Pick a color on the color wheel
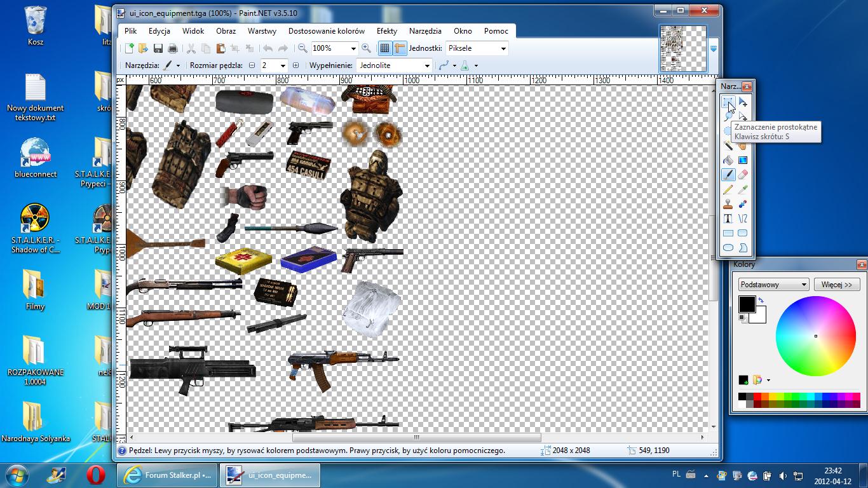The image size is (868, 488). click(816, 336)
